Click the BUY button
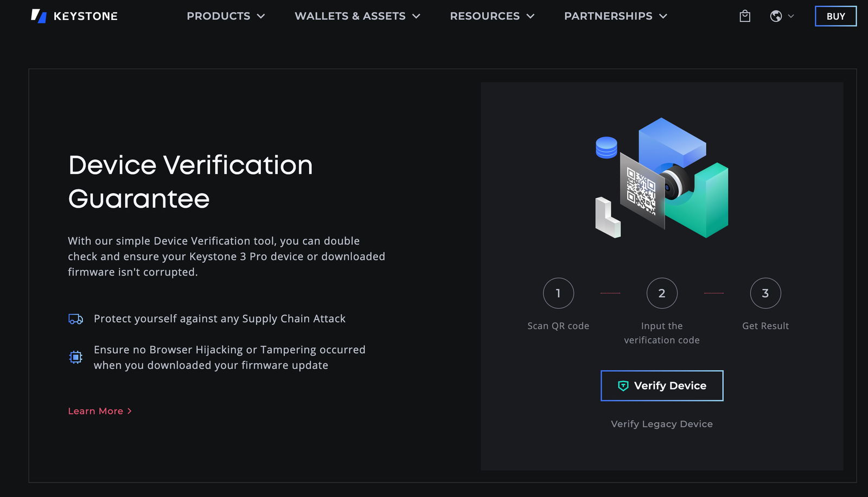Screen dimensions: 868x497 pyautogui.click(x=835, y=16)
